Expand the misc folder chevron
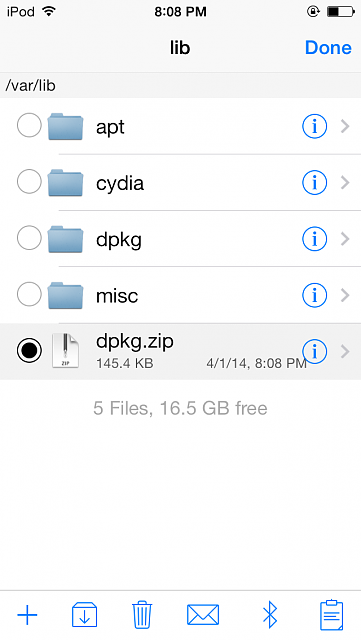361x640 pixels. [x=345, y=295]
